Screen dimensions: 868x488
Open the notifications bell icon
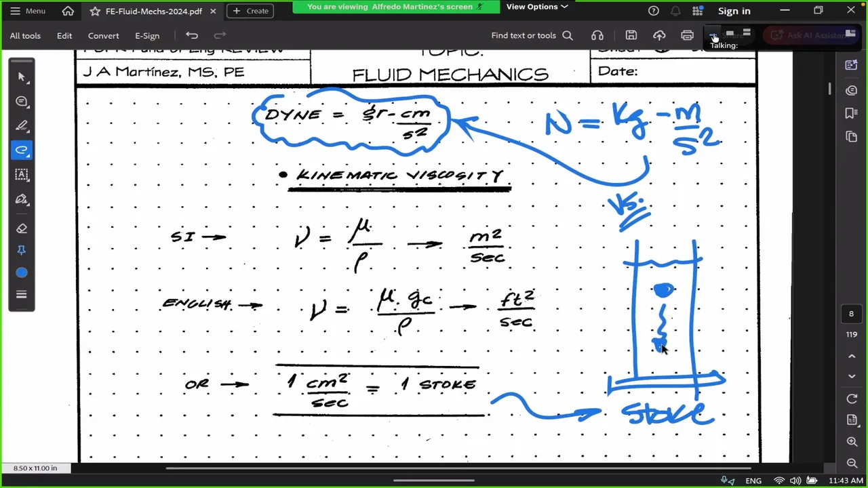pyautogui.click(x=675, y=11)
